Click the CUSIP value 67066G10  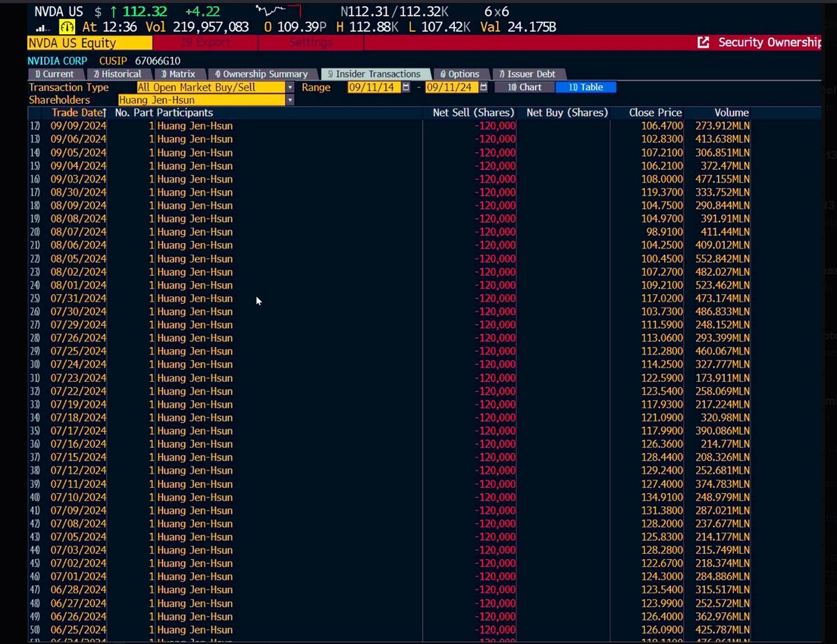pyautogui.click(x=158, y=61)
